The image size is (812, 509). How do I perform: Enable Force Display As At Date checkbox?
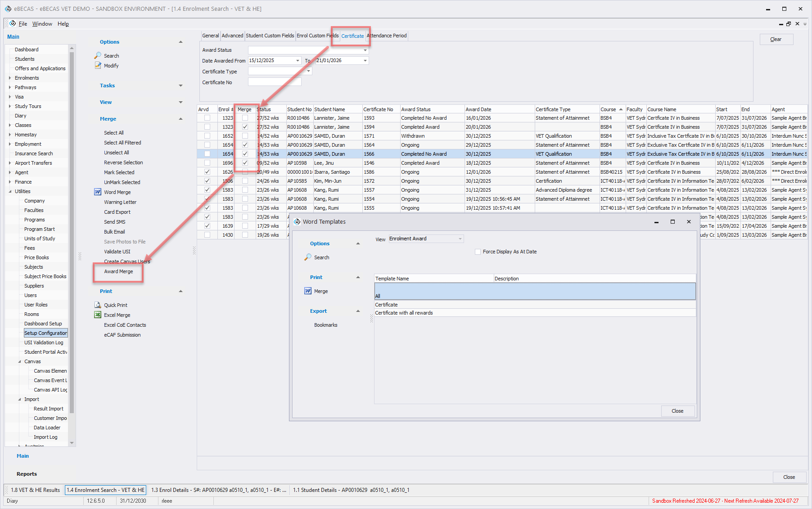[478, 252]
